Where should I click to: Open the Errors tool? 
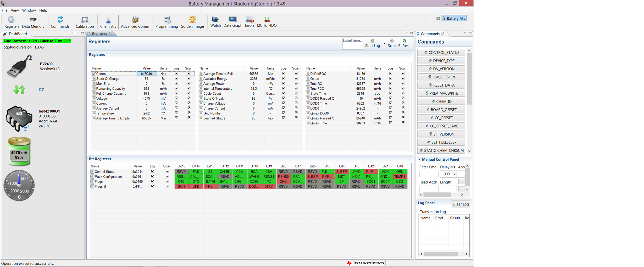(x=249, y=22)
